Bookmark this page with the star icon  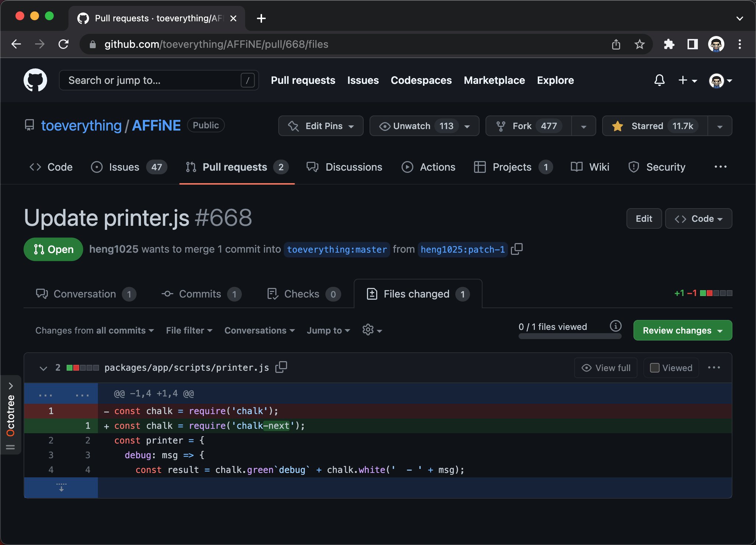pos(640,44)
